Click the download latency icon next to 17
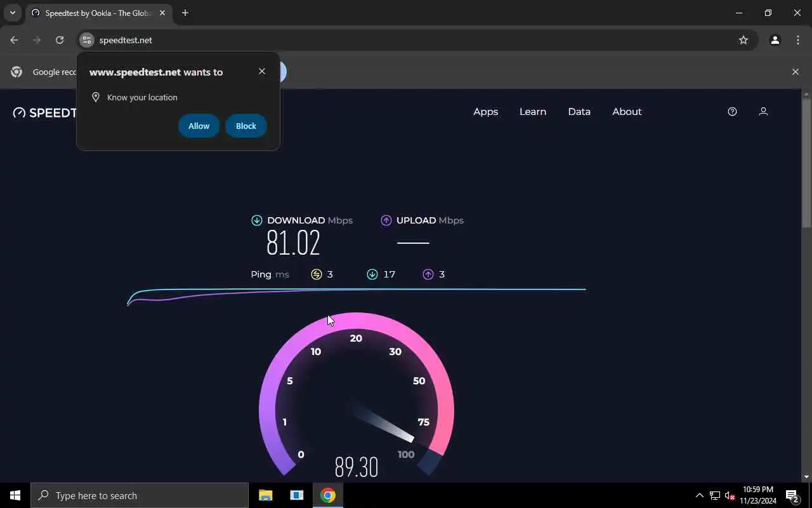812x508 pixels. (372, 274)
